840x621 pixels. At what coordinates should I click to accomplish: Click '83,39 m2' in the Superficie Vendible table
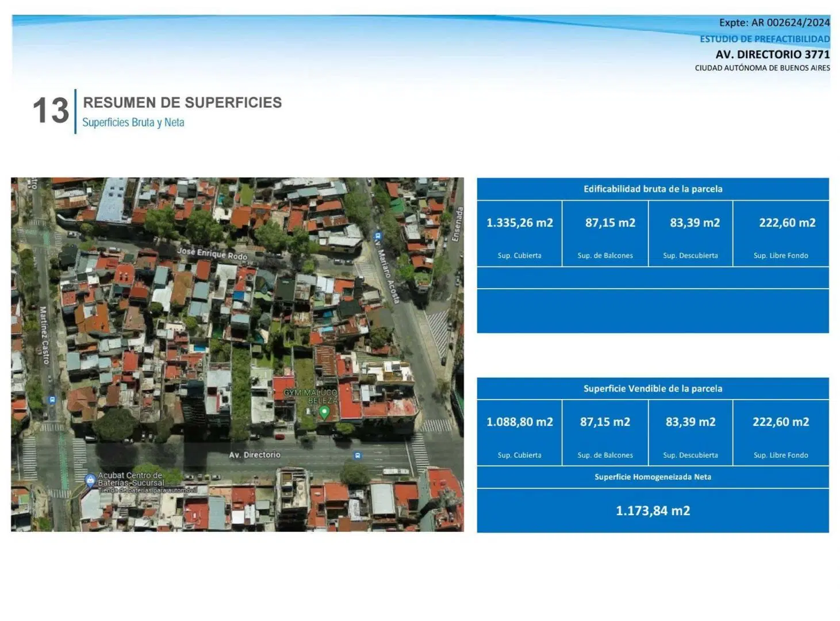click(691, 422)
